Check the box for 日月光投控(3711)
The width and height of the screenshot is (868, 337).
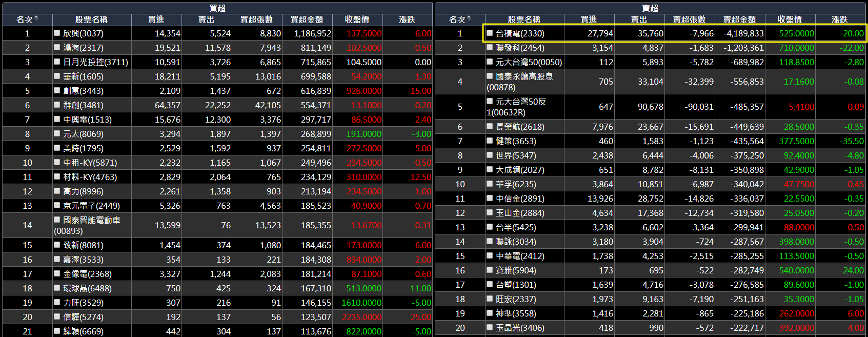click(x=57, y=62)
